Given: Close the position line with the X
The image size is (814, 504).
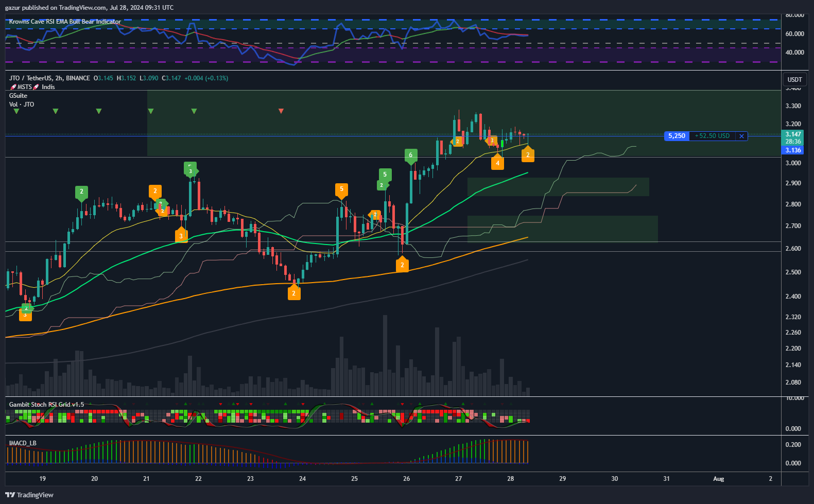Looking at the screenshot, I should tap(741, 136).
